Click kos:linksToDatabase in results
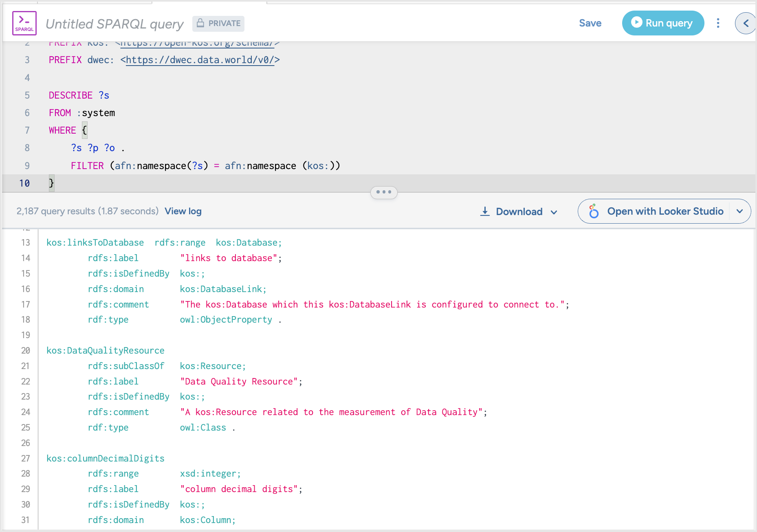 point(95,242)
